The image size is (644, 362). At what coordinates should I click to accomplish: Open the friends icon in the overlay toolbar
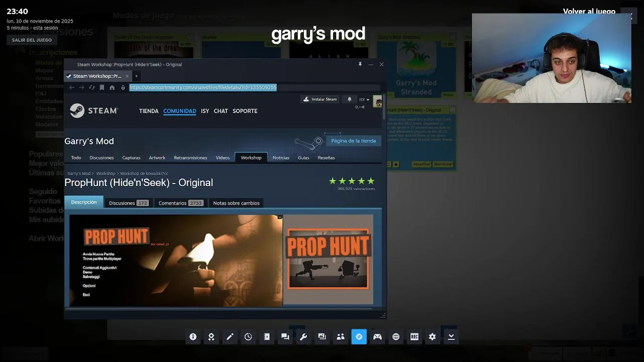341,337
